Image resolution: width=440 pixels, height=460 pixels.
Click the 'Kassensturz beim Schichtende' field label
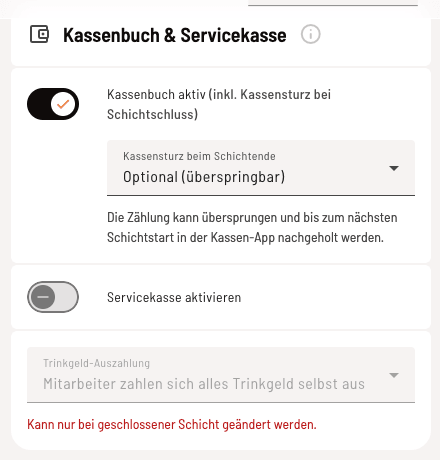[x=199, y=156]
